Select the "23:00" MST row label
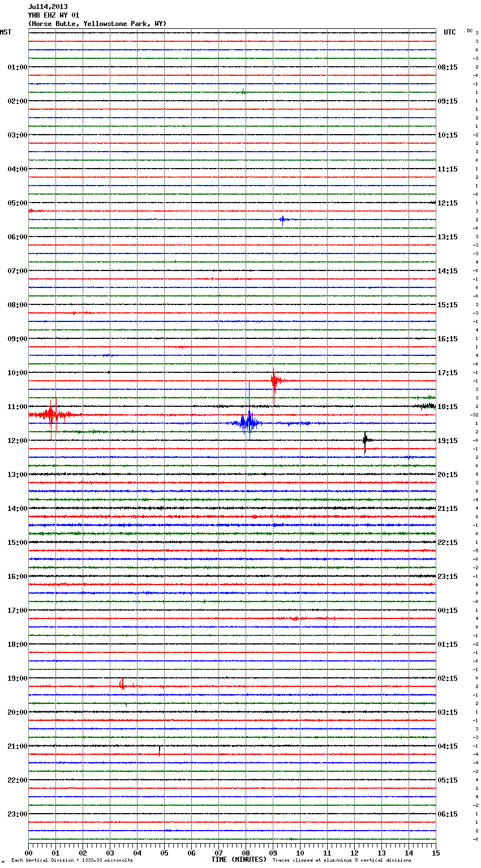Screen dimensions: 481x868 tap(17, 814)
